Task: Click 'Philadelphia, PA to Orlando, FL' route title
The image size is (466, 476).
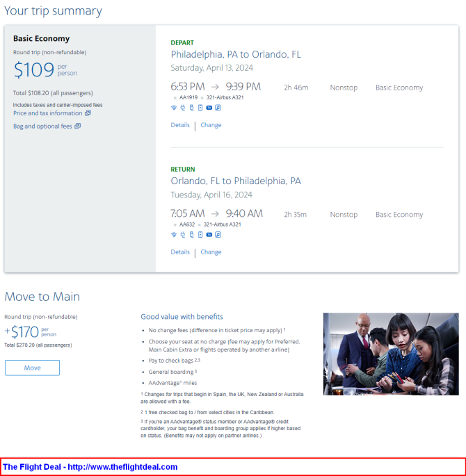Action: pyautogui.click(x=236, y=54)
